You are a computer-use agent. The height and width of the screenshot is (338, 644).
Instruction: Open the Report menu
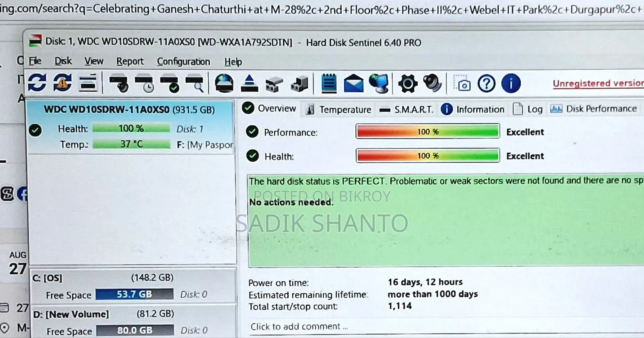coord(130,61)
